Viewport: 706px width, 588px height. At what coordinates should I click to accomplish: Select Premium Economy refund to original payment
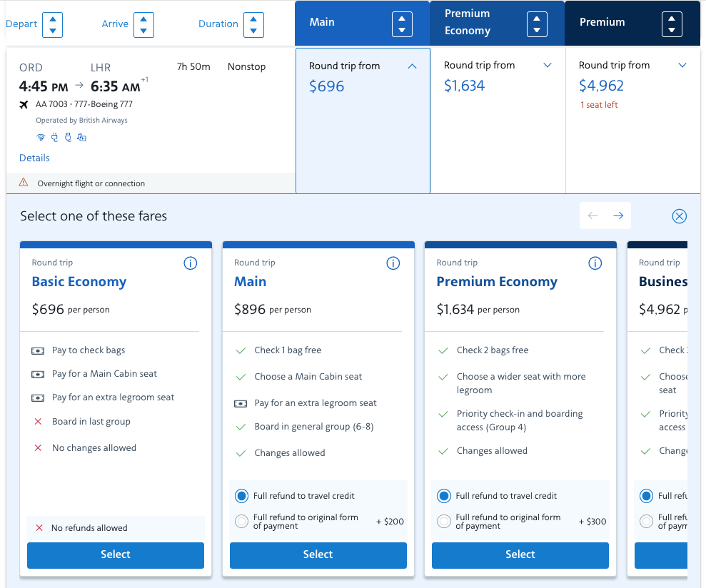pyautogui.click(x=444, y=522)
